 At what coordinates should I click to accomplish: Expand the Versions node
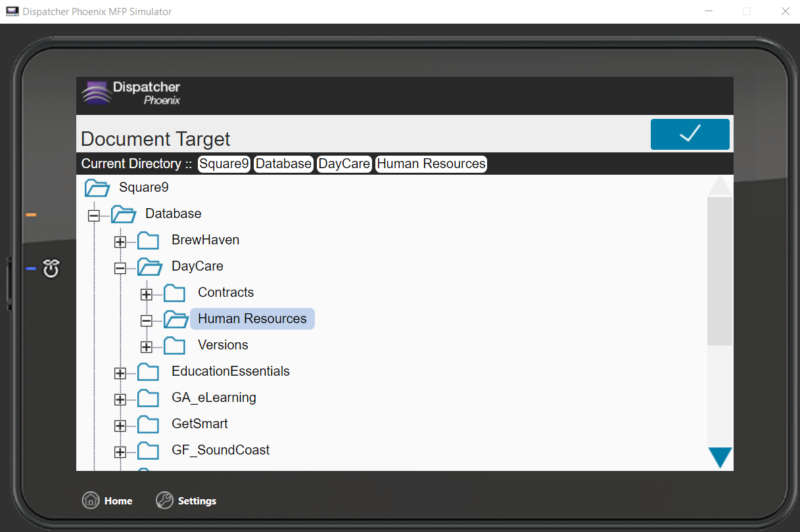[x=146, y=347]
